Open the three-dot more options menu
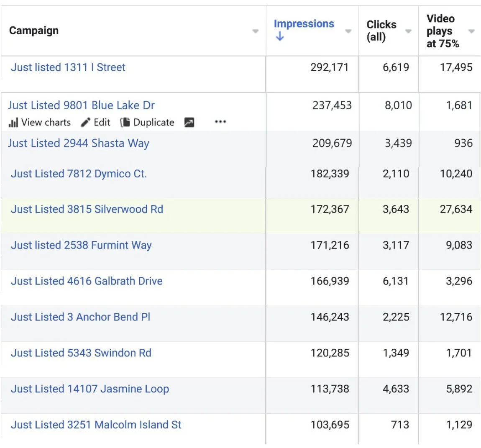Screen dimensions: 481x448 coord(220,122)
